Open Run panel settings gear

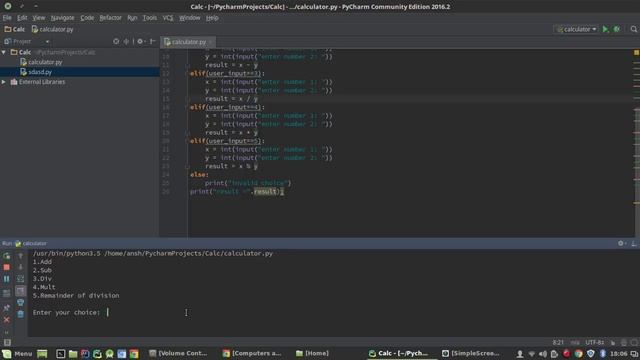(621, 243)
